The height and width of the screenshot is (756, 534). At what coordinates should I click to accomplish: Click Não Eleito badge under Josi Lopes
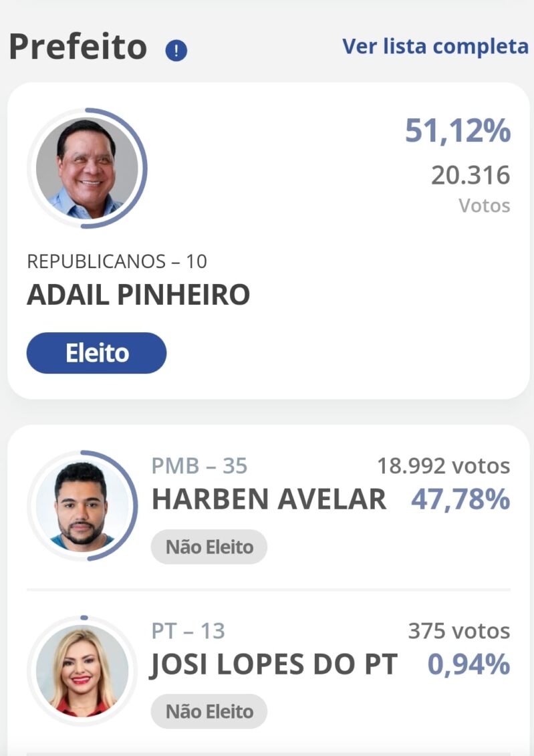pos(209,711)
